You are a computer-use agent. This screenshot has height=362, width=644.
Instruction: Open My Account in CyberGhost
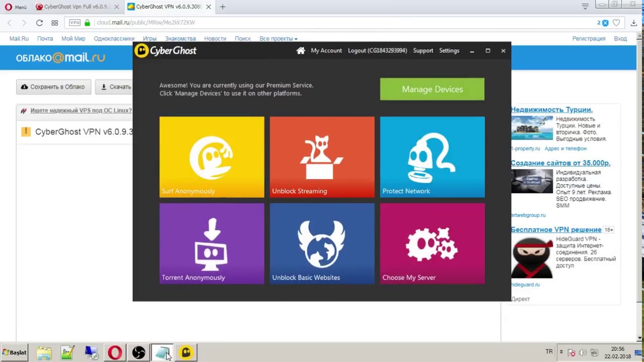326,50
